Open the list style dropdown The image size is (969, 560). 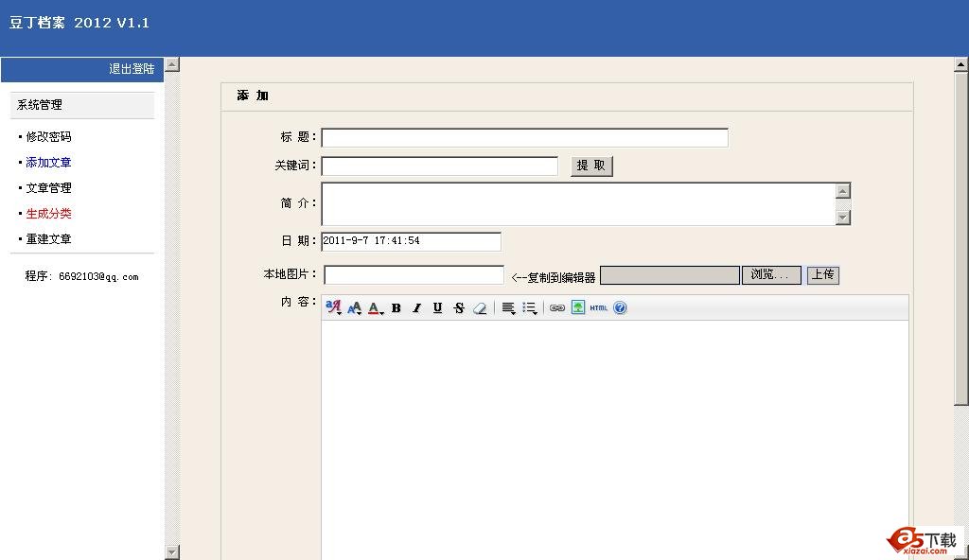tap(530, 307)
